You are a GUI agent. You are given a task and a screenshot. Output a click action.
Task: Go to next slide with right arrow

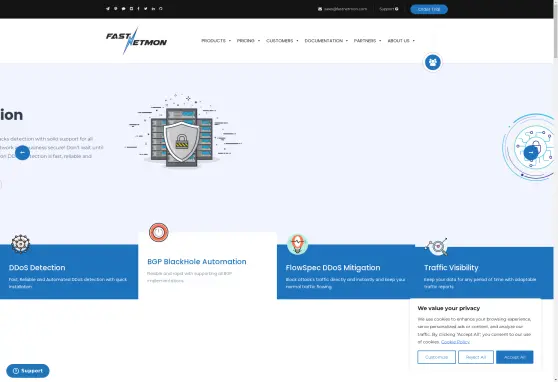click(531, 152)
